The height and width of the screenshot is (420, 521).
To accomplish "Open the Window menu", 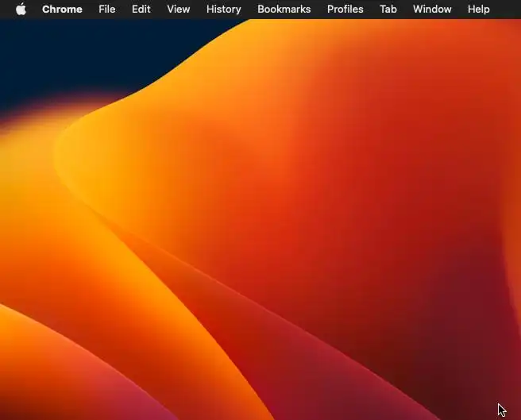I will (432, 9).
